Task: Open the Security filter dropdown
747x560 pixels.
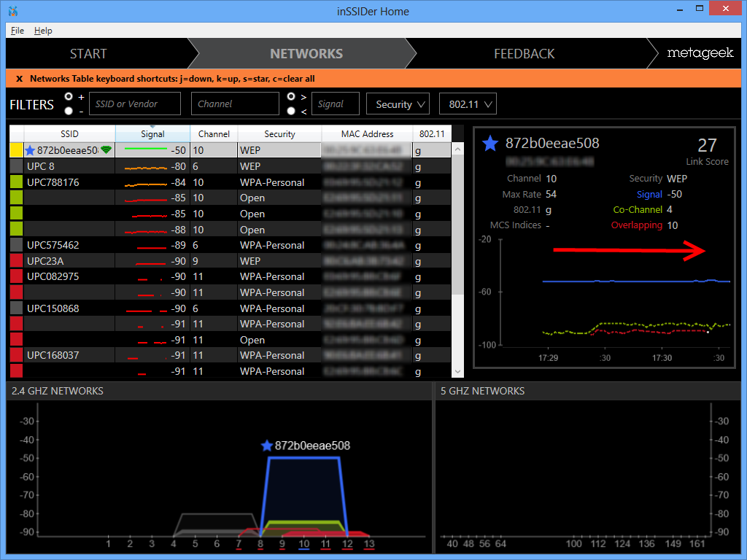Action: pos(398,104)
